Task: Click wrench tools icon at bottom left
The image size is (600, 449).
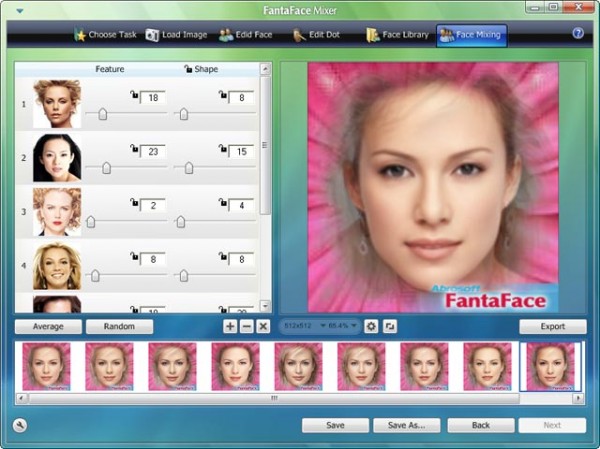Action: (21, 425)
